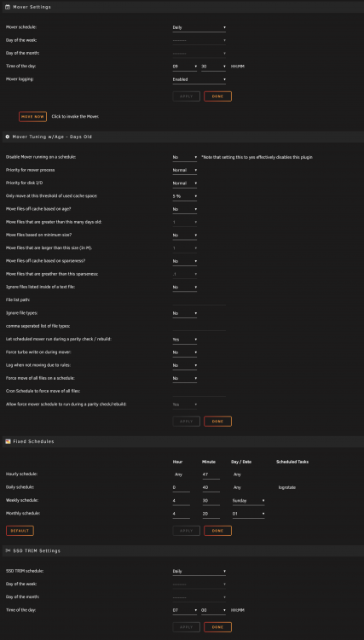This screenshot has width=364, height=640.
Task: Open Mover Settings Day of the week dropdown
Action: pyautogui.click(x=199, y=40)
